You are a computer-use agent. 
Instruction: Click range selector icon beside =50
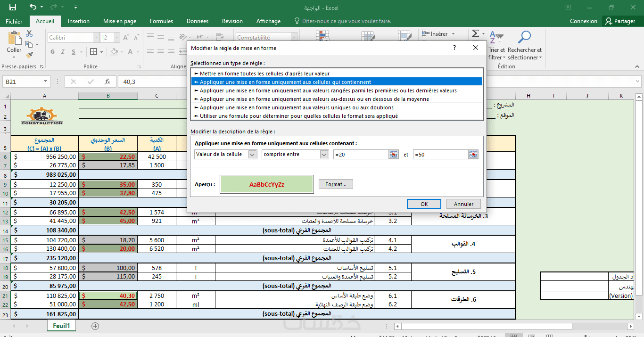(473, 155)
